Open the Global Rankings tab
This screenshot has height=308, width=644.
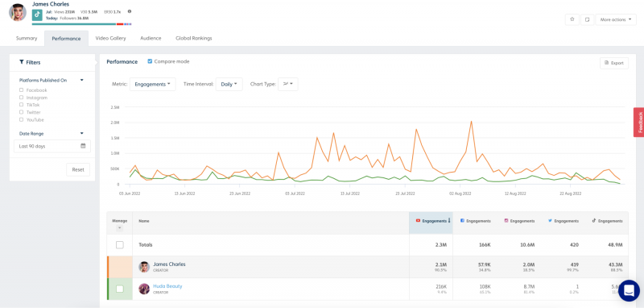point(194,38)
